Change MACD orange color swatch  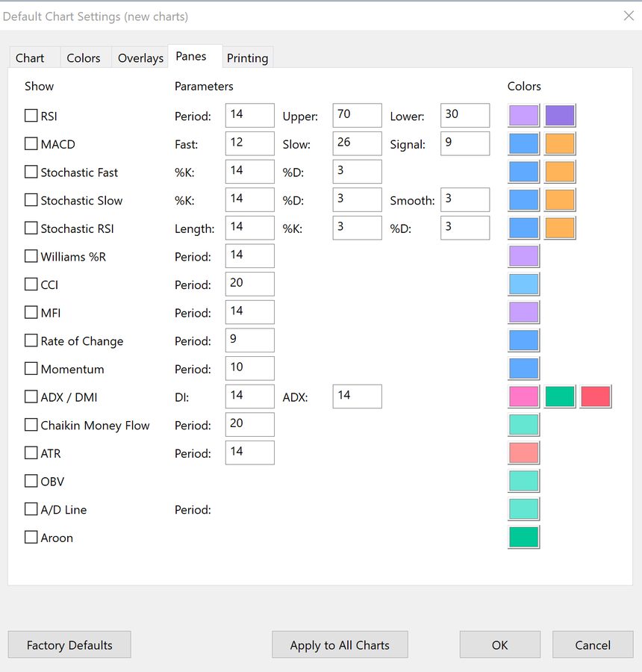pyautogui.click(x=560, y=143)
